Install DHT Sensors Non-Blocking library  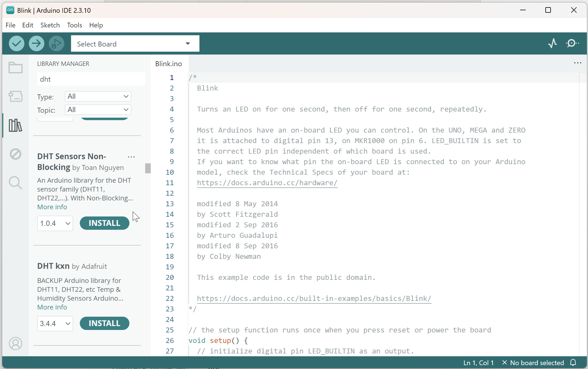104,223
